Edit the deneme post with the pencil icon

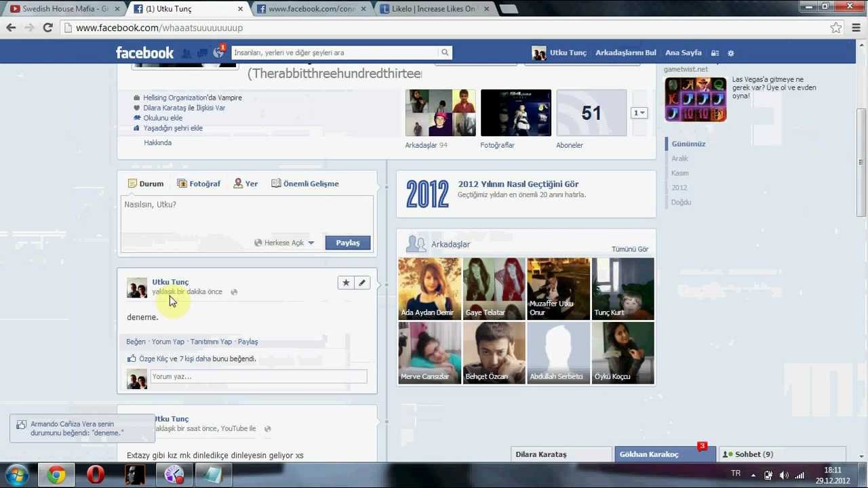(x=362, y=283)
